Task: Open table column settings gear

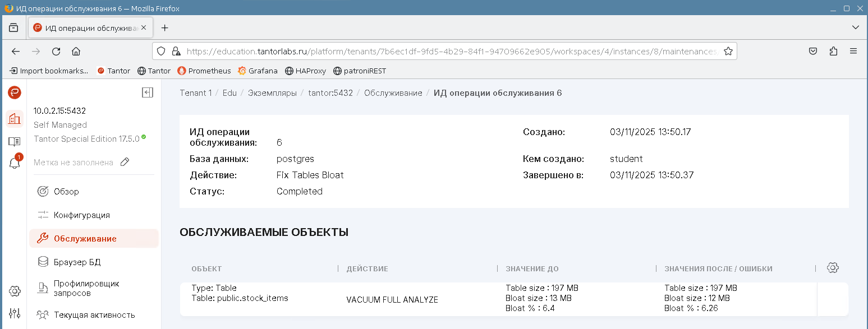Action: coord(833,268)
